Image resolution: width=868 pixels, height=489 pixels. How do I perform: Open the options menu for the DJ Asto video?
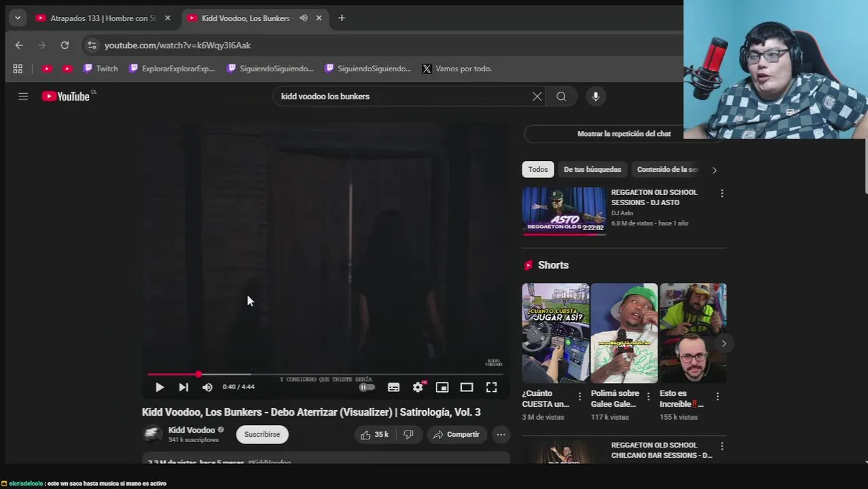click(722, 194)
